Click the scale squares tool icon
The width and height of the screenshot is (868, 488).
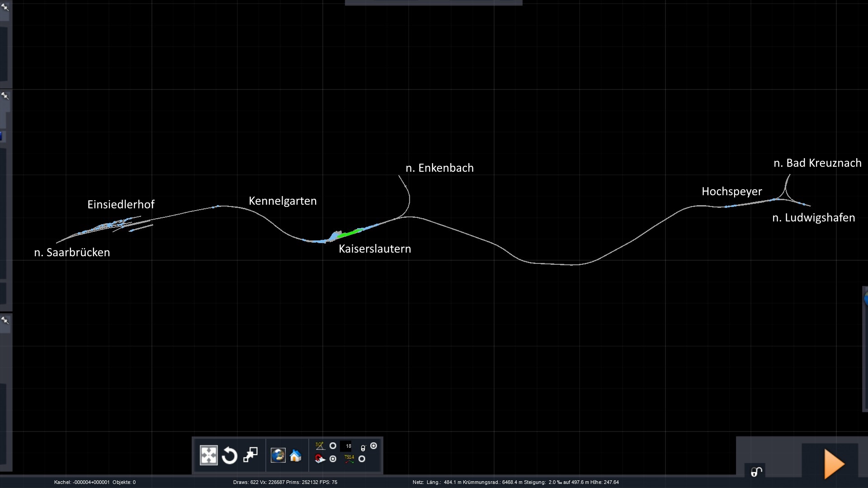250,455
